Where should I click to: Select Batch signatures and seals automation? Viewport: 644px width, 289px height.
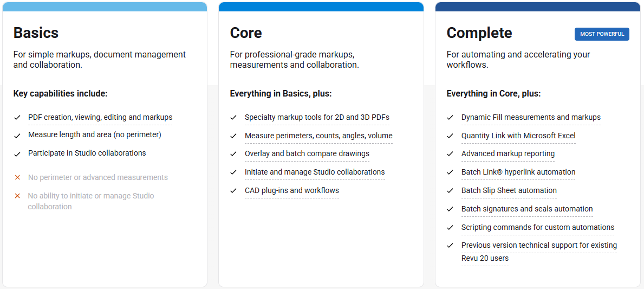tap(527, 209)
